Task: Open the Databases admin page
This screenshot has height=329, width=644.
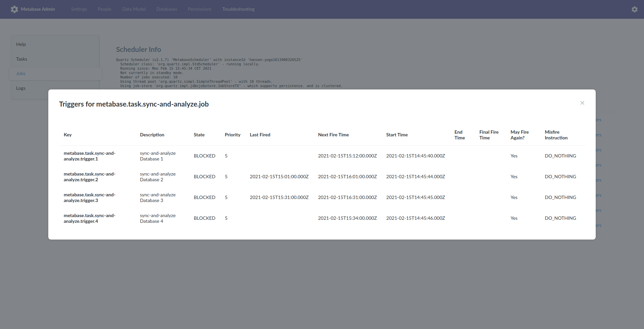Action: pos(166,9)
